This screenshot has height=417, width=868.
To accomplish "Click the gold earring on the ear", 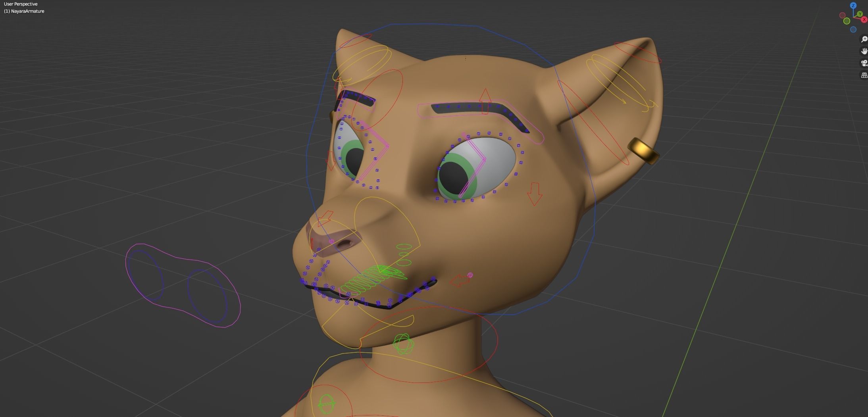I will click(x=643, y=151).
